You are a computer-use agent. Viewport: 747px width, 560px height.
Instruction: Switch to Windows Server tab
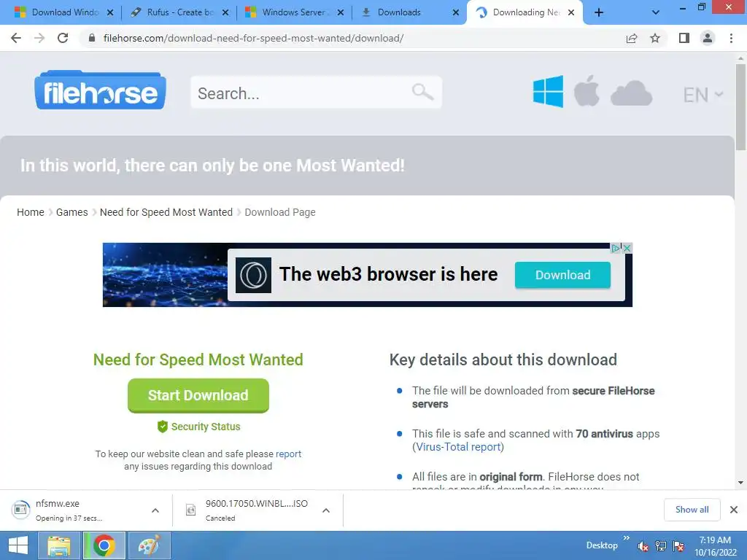[x=294, y=12]
